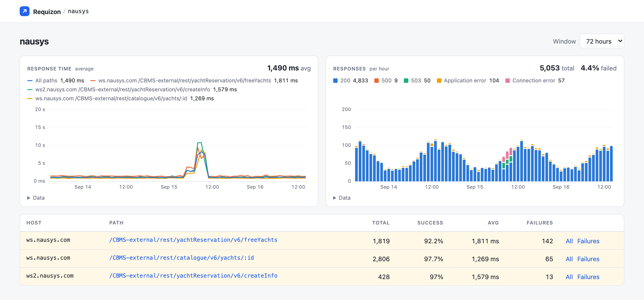Click the yellow Application error swatch
The width and height of the screenshot is (644, 300).
coord(439,81)
